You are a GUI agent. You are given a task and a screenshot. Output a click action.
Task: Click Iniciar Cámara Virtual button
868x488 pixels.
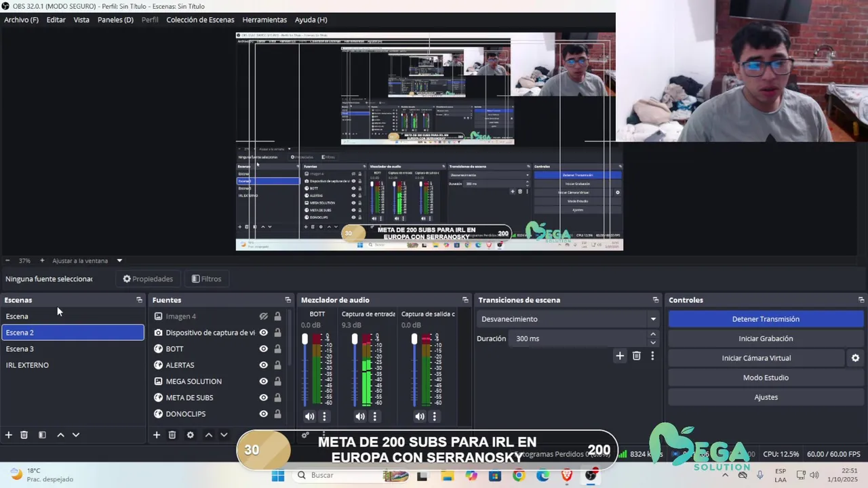756,359
